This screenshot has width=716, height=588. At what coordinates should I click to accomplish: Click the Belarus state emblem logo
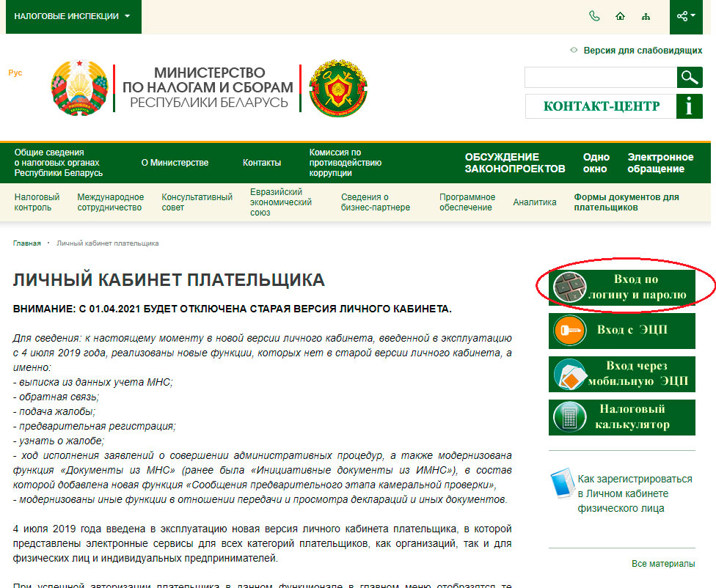point(79,87)
